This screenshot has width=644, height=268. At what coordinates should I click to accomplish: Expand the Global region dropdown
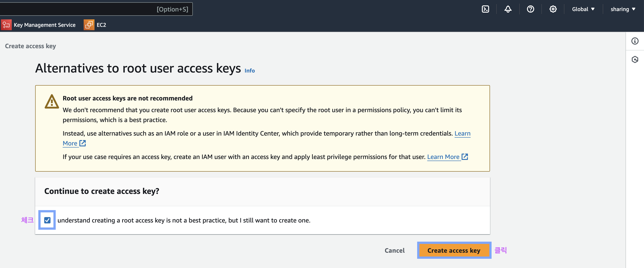point(583,9)
